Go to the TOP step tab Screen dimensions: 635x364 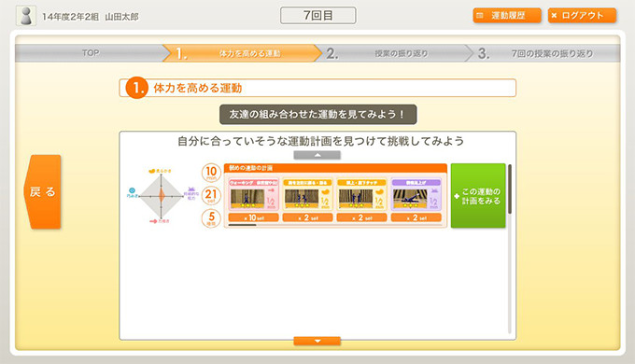tap(91, 53)
